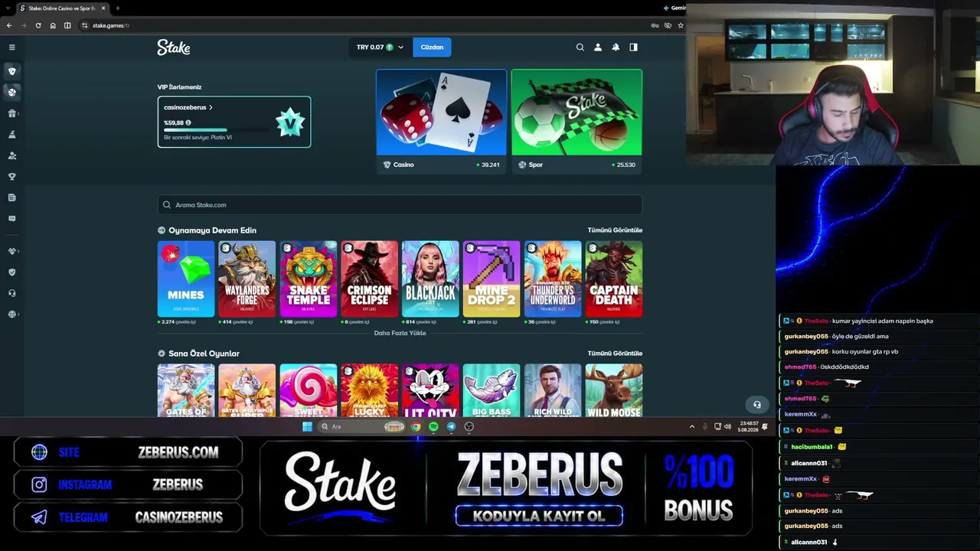Bookmark this page with the star icon
The width and height of the screenshot is (980, 551).
click(680, 25)
